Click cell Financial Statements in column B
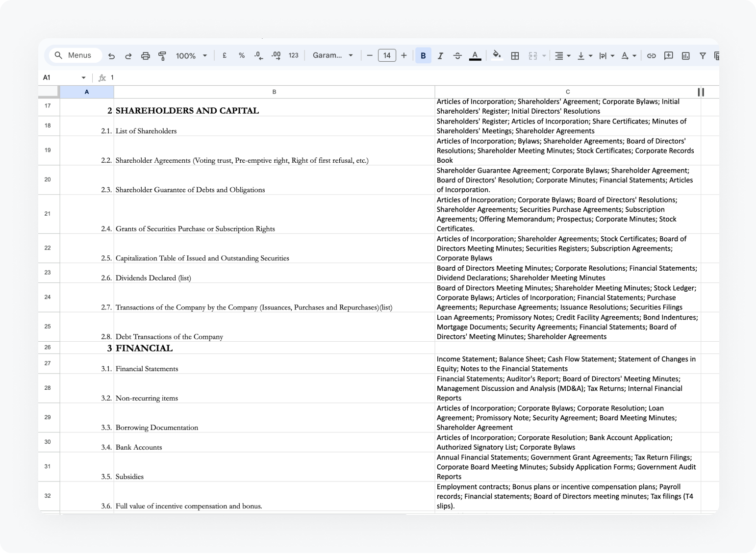The image size is (756, 556). 274,364
